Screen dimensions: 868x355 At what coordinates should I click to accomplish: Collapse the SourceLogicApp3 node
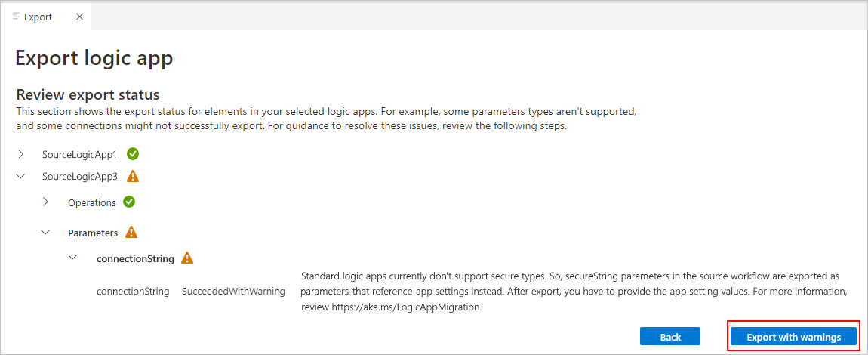click(x=21, y=177)
